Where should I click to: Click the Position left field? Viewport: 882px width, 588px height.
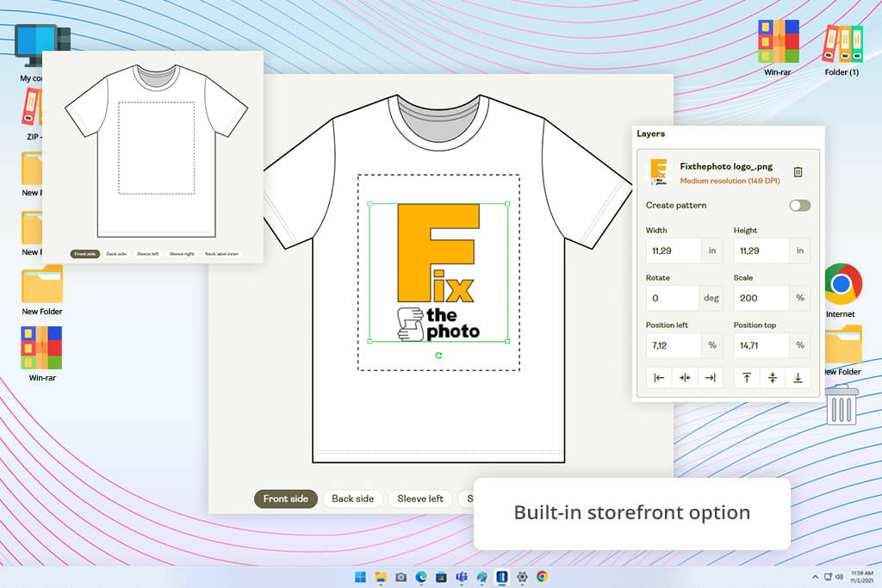click(674, 345)
